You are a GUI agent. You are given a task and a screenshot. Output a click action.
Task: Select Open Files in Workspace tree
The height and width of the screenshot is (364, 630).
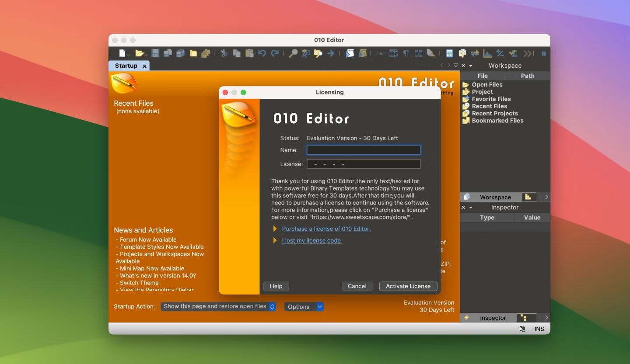coord(487,85)
